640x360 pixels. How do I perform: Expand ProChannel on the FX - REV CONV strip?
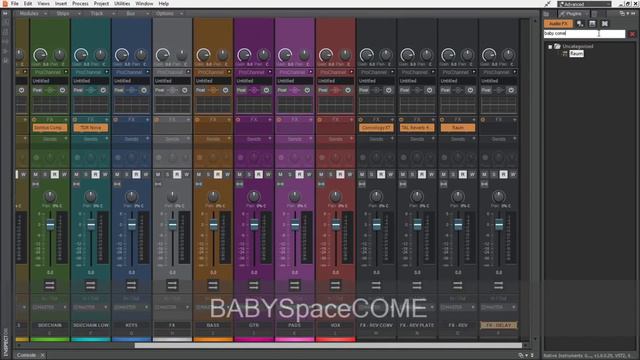coord(392,72)
